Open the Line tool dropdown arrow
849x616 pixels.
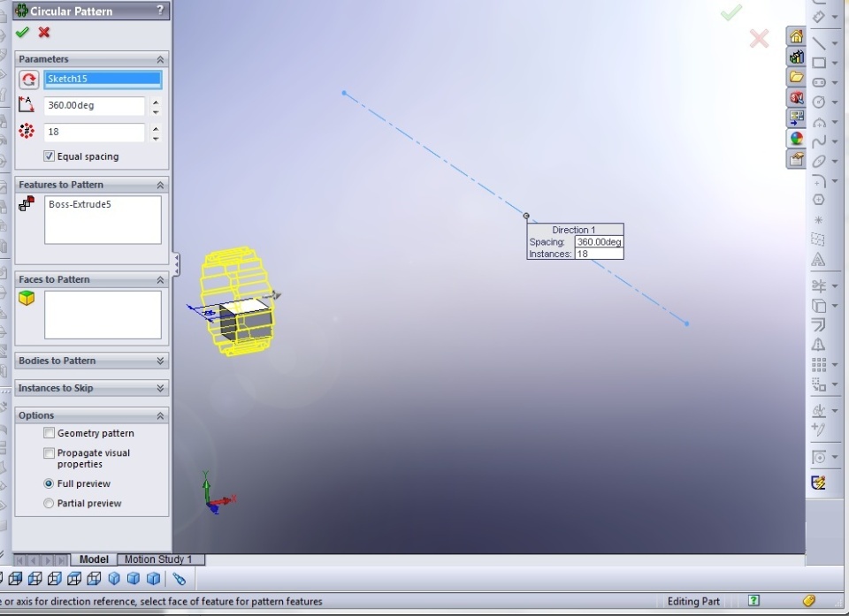click(x=834, y=43)
